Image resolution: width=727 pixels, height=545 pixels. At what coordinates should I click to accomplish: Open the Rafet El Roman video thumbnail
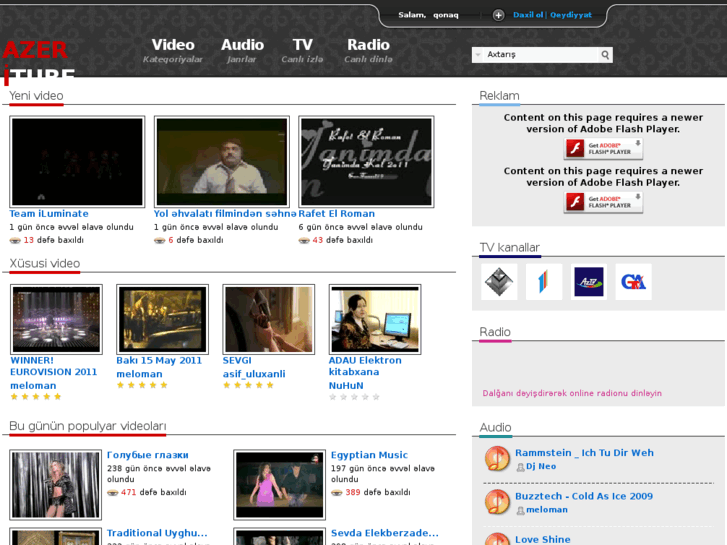366,161
